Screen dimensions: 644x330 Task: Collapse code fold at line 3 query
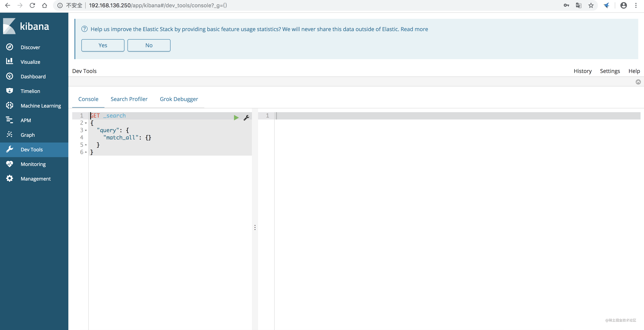(x=86, y=130)
